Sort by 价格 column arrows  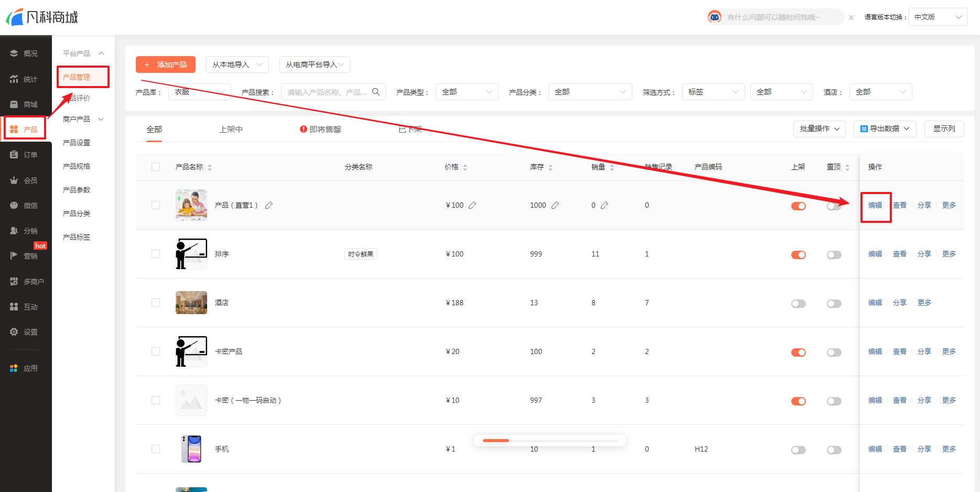pos(465,167)
